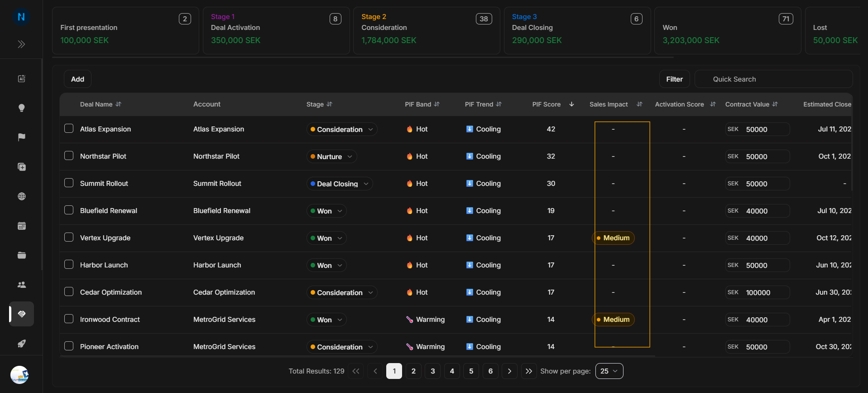Screen dimensions: 868x393
Task: Open the show per page dropdown
Action: click(609, 371)
